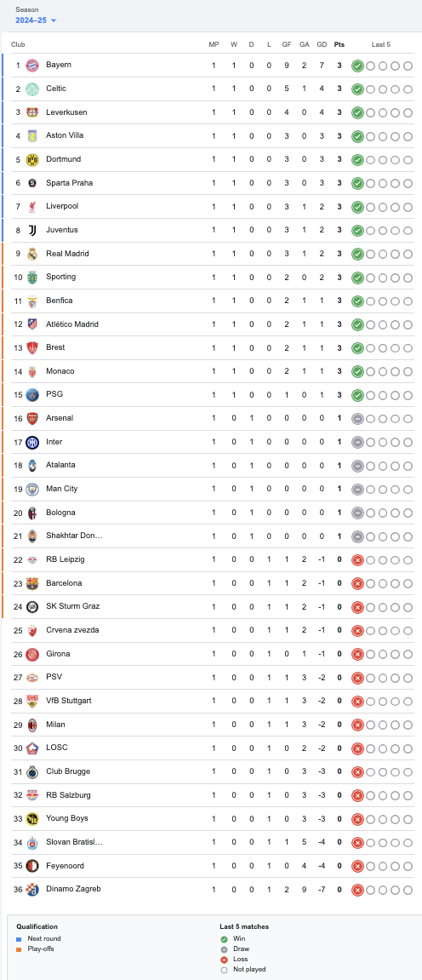Open the 2024–25 season dropdown
The height and width of the screenshot is (980, 422).
pyautogui.click(x=37, y=20)
